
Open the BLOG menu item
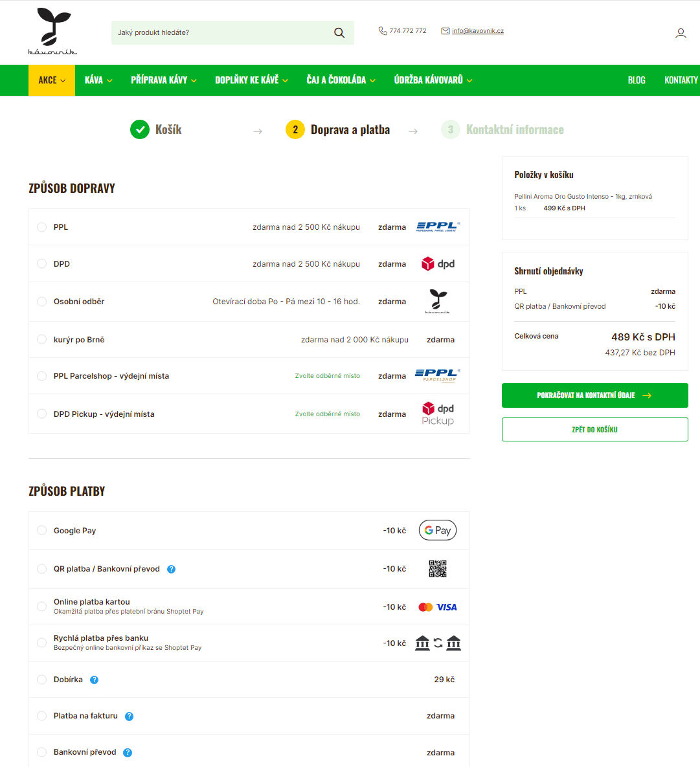pos(637,80)
